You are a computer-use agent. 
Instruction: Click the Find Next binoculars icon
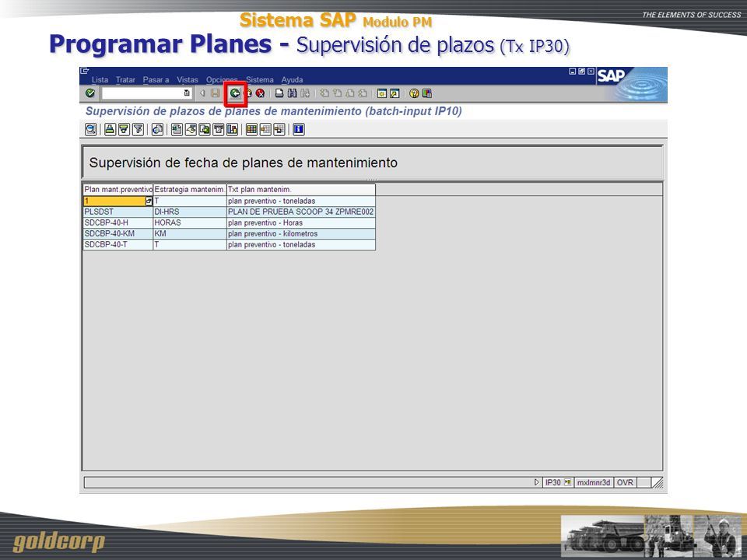point(305,93)
